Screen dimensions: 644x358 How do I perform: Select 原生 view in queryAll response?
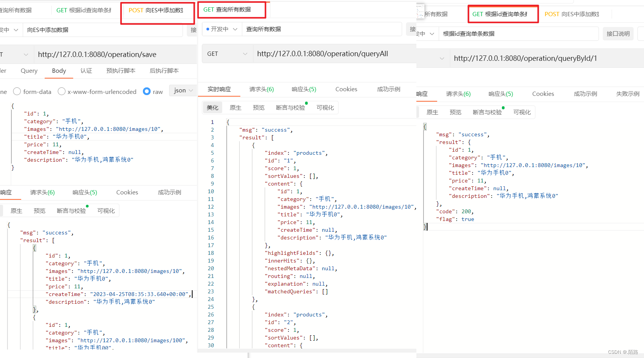236,108
